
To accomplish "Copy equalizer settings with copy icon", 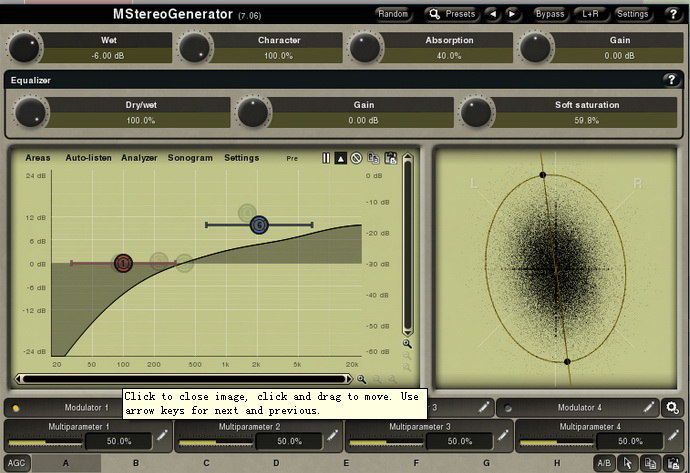I will 373,158.
